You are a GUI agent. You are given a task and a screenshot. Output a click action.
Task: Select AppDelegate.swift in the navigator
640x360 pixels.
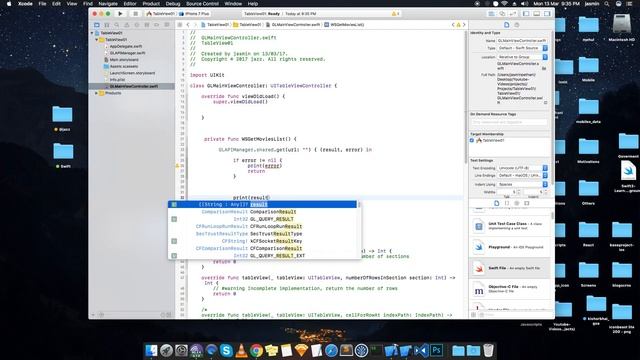(x=126, y=47)
